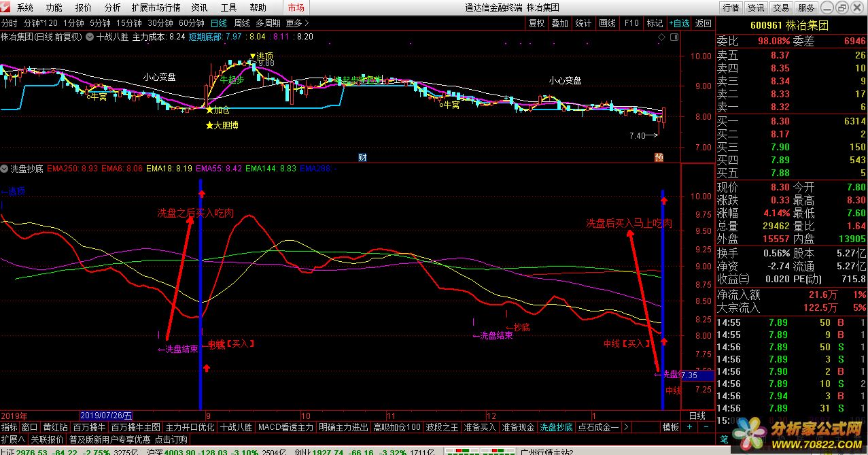Select the 波段之王 indicator tab
This screenshot has width=868, height=455.
point(442,427)
